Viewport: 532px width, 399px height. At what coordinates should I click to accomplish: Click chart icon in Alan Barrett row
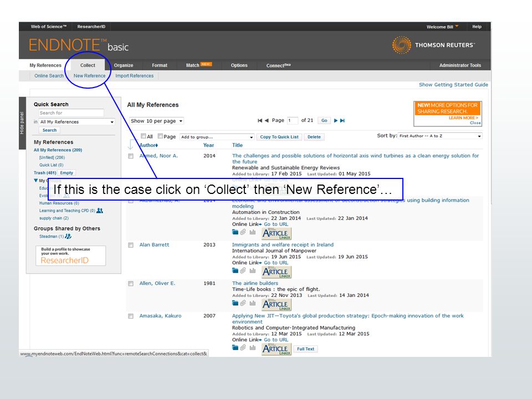[x=253, y=270]
